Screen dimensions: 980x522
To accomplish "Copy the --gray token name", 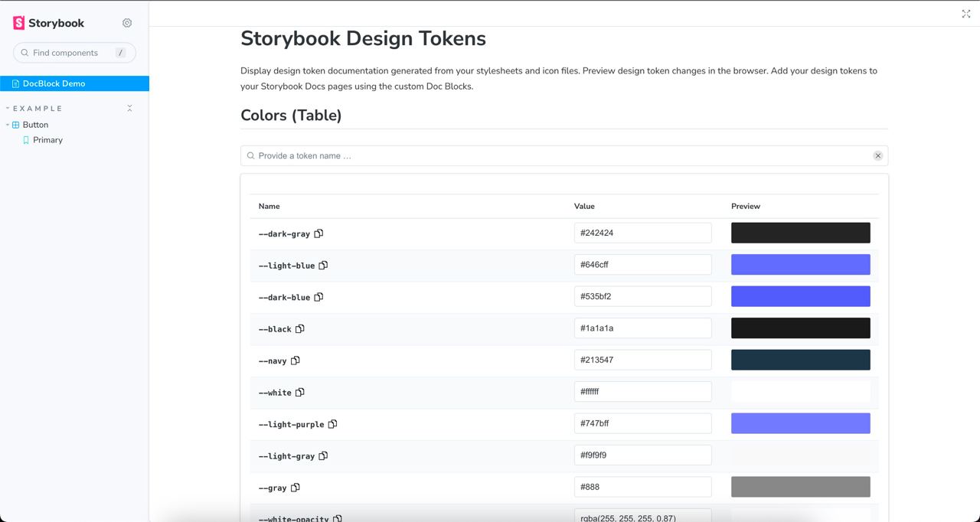I will (x=296, y=488).
